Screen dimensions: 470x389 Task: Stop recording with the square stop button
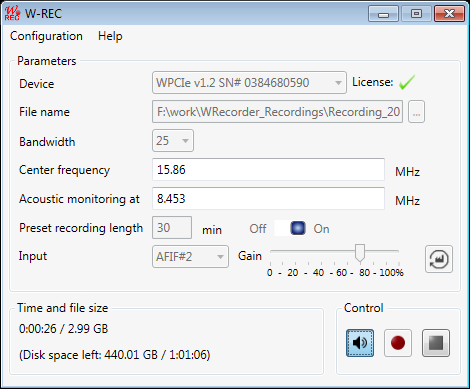[436, 343]
